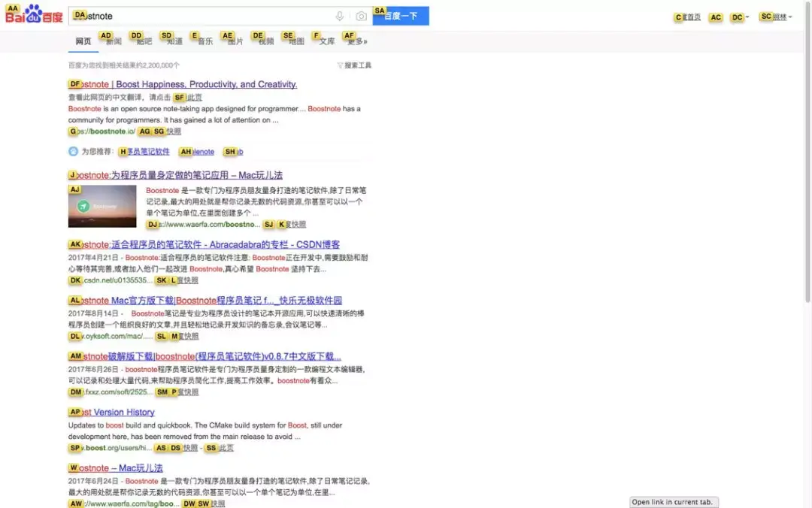
Task: Click the Baidu logo
Action: 34,14
